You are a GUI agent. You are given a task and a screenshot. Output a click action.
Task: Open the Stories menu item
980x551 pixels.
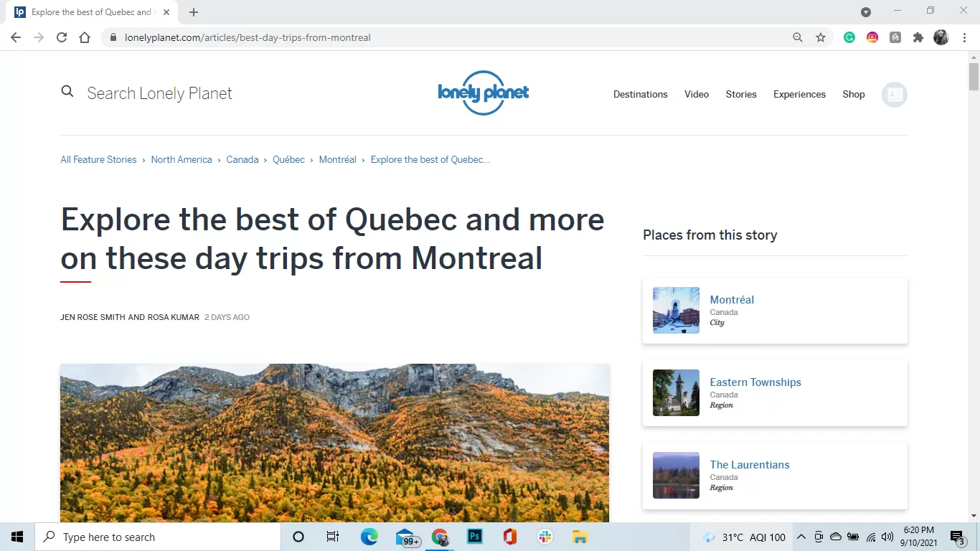(740, 94)
